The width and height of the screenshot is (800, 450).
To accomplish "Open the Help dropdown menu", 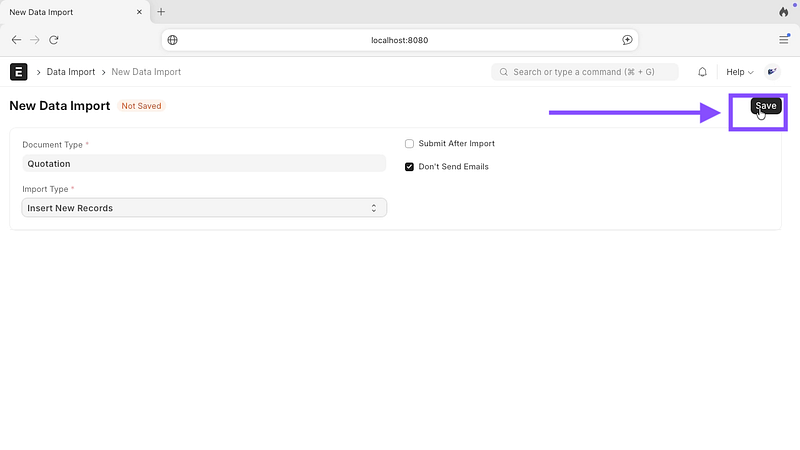I will click(739, 72).
